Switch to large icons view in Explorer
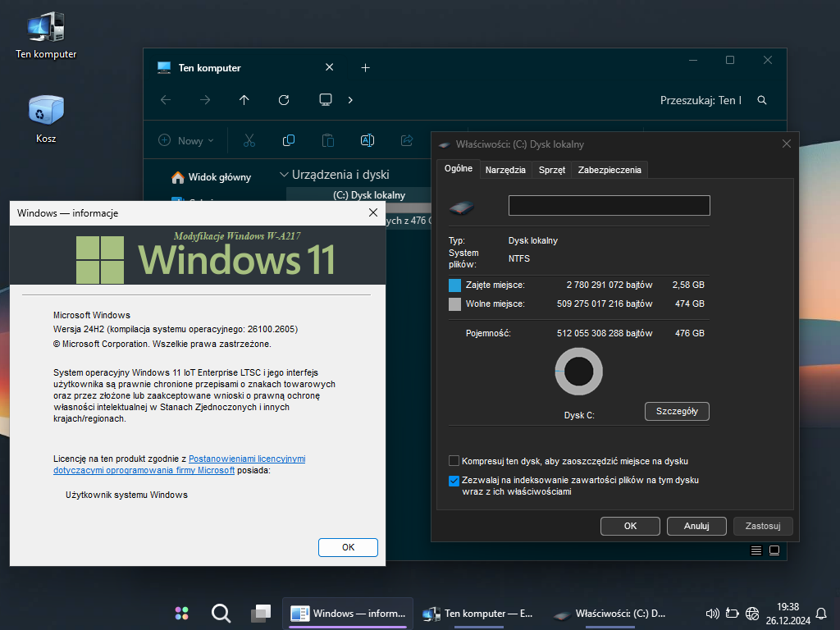This screenshot has width=840, height=630. pyautogui.click(x=774, y=550)
